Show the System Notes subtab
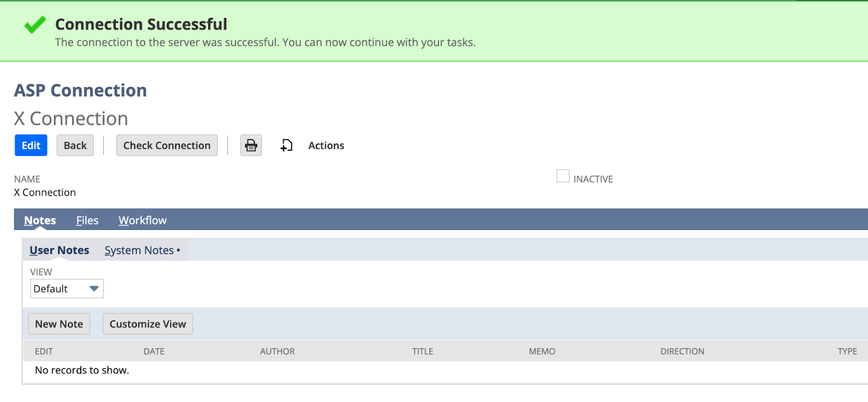868x402 pixels. 139,250
